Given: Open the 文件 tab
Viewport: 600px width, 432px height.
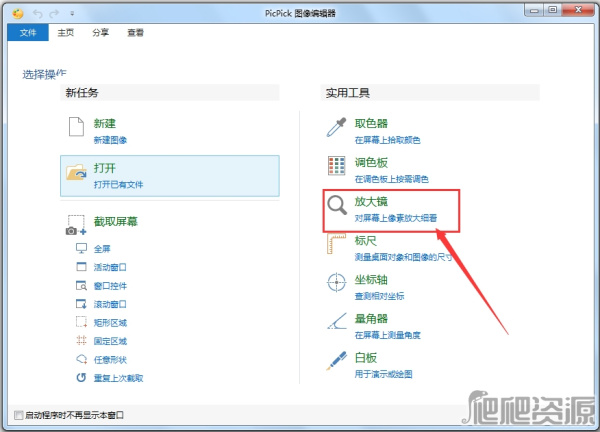Looking at the screenshot, I should tap(28, 33).
